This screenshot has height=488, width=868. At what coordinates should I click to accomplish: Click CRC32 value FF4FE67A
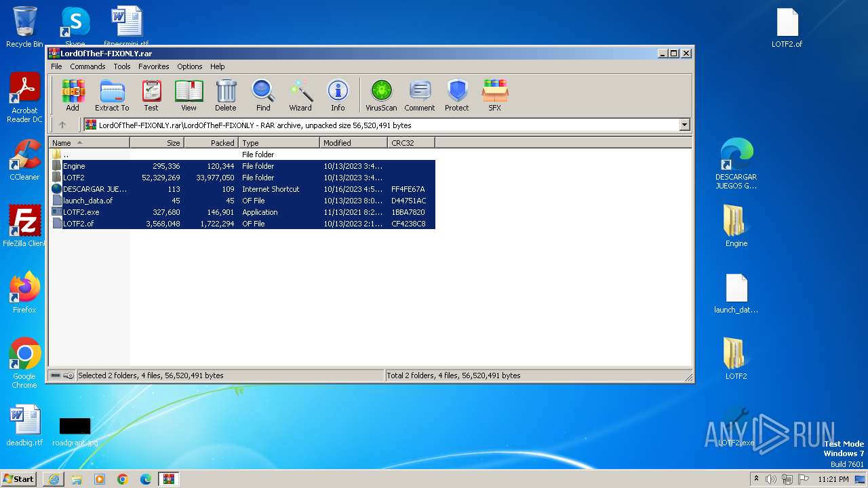pyautogui.click(x=408, y=189)
